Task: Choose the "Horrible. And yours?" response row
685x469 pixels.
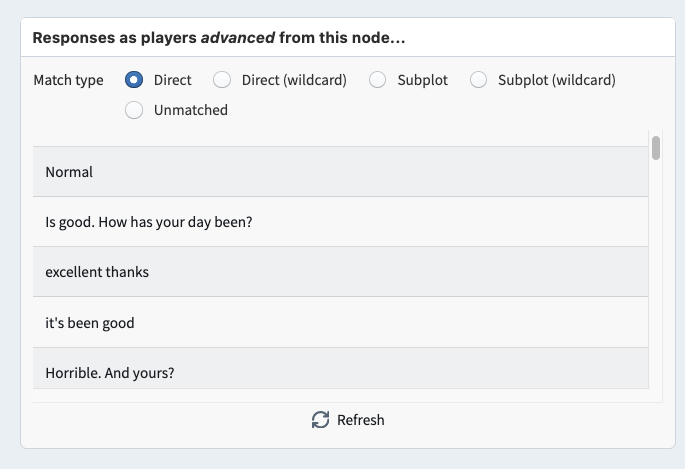Action: (x=340, y=373)
